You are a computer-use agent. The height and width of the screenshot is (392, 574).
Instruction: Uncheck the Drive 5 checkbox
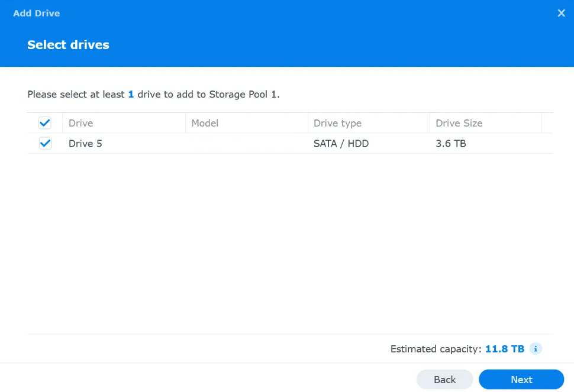click(45, 143)
